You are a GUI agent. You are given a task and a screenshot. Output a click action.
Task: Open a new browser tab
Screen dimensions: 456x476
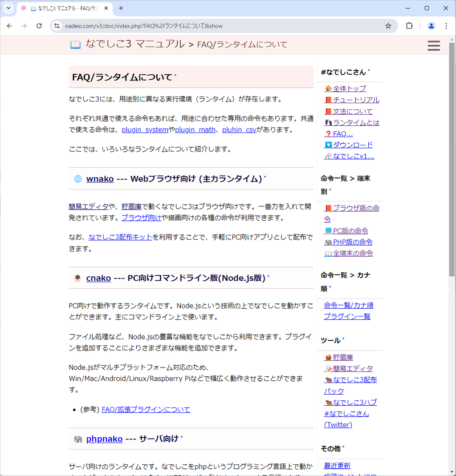(121, 8)
